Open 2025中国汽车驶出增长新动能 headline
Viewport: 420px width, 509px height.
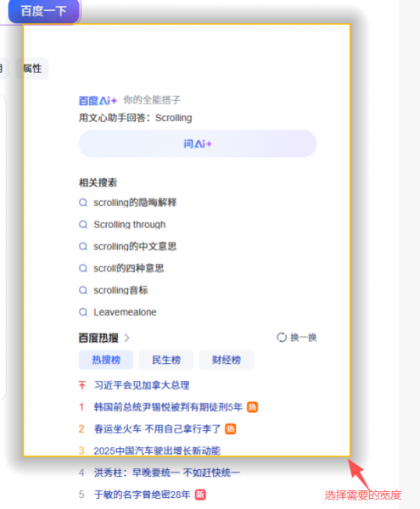point(157,451)
